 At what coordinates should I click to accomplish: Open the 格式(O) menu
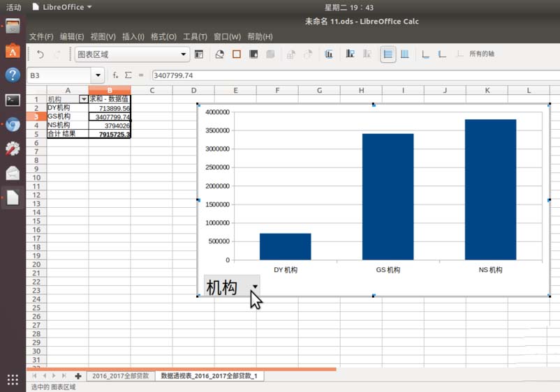(163, 36)
